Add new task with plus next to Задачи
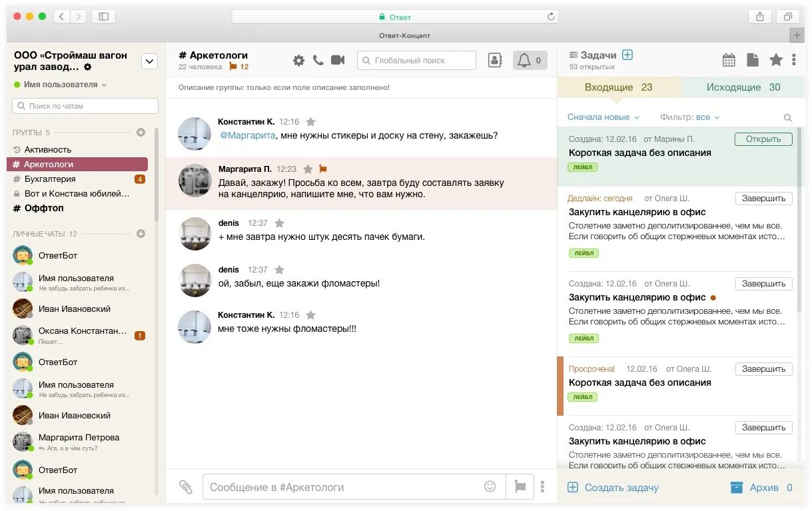 pyautogui.click(x=627, y=55)
